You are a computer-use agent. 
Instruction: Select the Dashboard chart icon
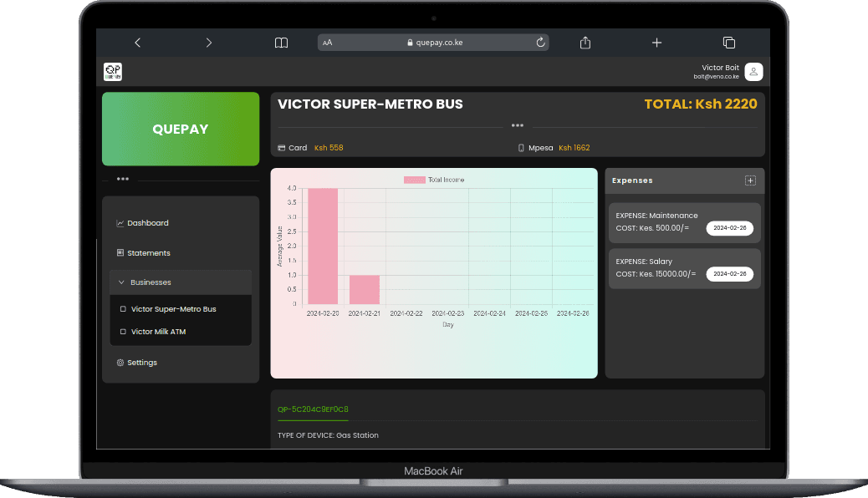click(x=119, y=222)
